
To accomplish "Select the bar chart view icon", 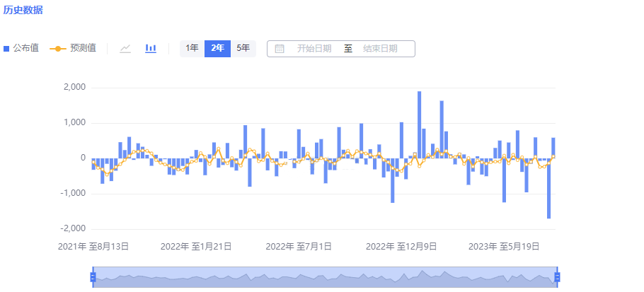I will (151, 48).
